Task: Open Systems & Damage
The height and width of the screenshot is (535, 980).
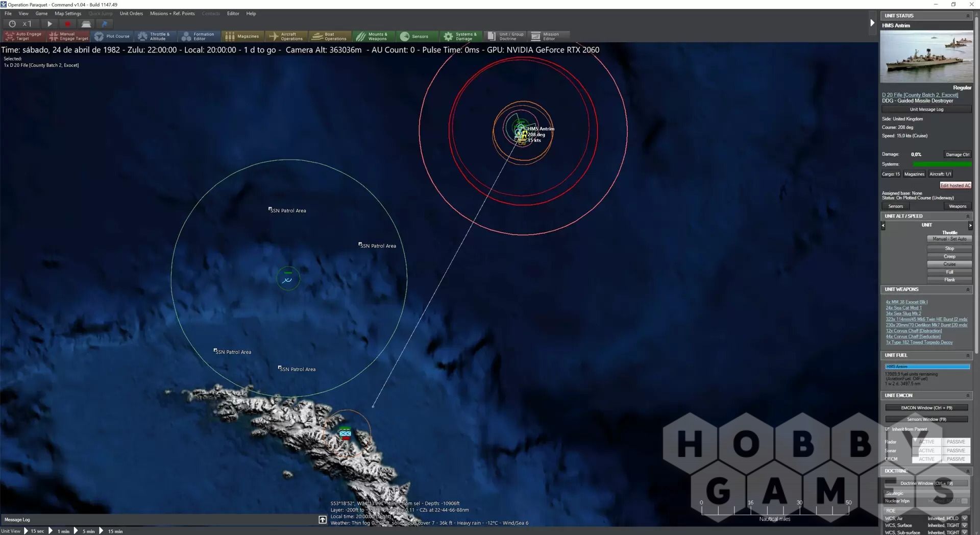Action: pos(461,36)
